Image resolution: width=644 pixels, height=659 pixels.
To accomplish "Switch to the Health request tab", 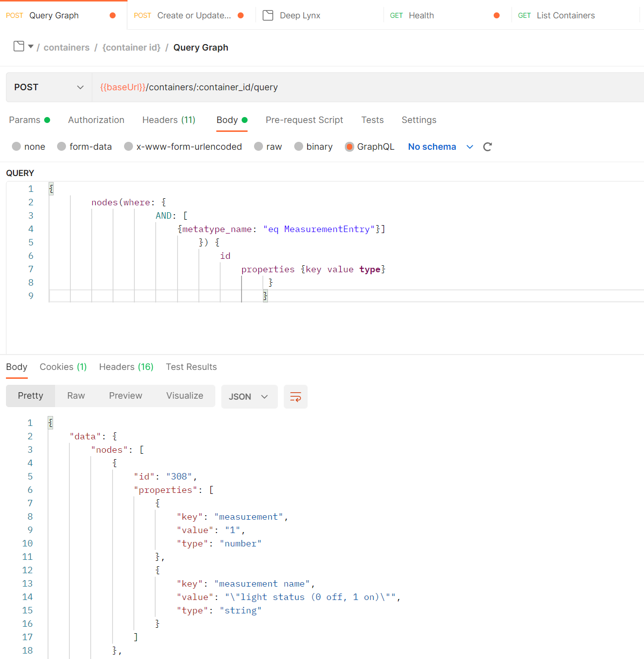I will (x=448, y=15).
